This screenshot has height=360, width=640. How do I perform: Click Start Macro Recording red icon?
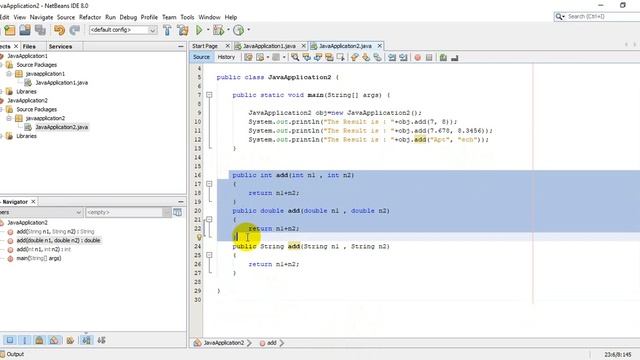[x=418, y=58]
